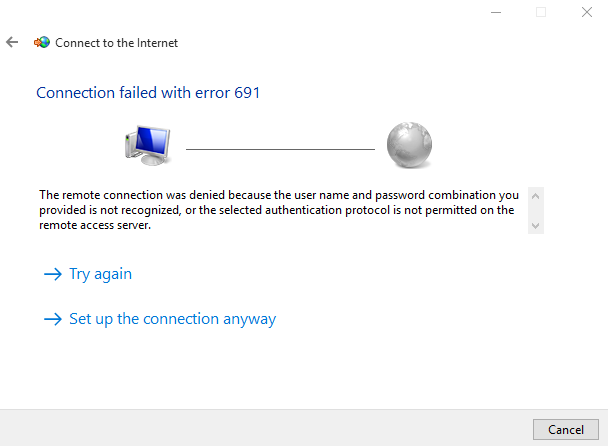This screenshot has width=608, height=446.
Task: Click the gray footer bar beside Cancel
Action: tap(266, 428)
